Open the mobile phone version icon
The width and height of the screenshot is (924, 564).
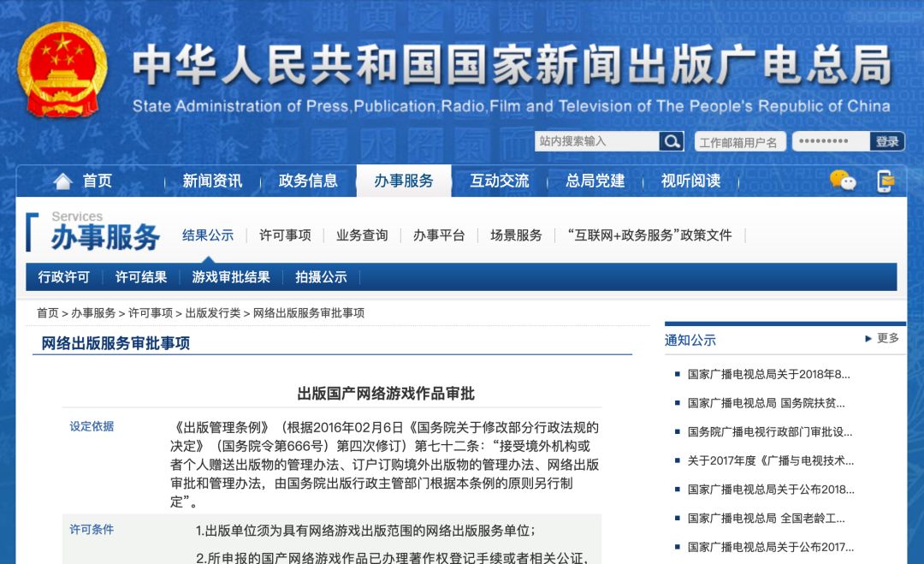coord(885,181)
